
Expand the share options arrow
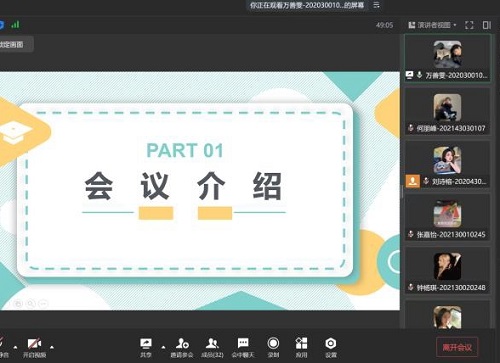coord(163,347)
